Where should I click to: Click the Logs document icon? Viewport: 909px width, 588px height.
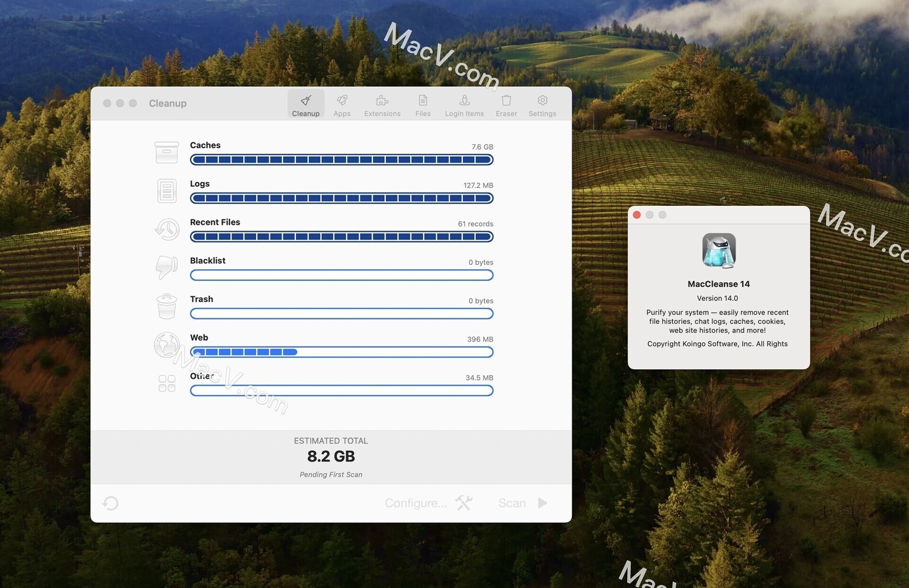pos(167,191)
